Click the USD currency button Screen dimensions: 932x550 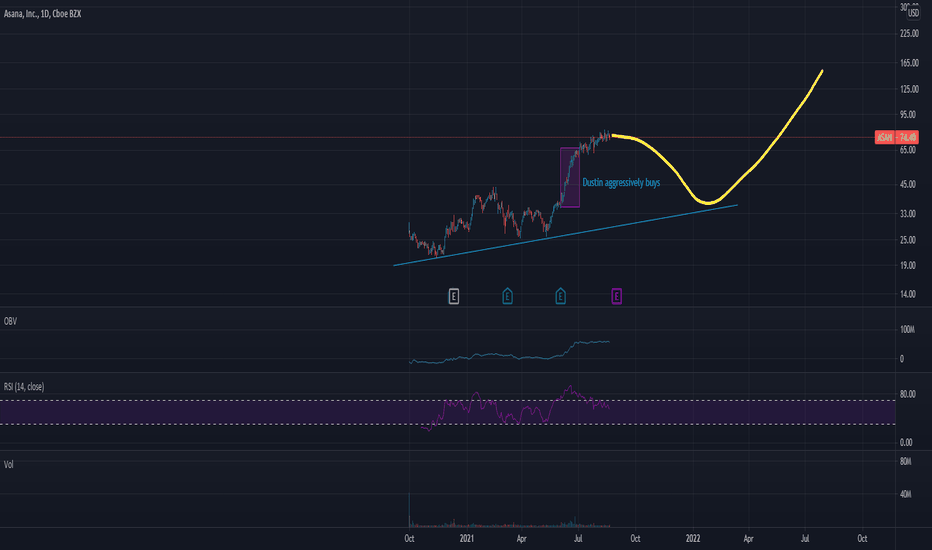coord(914,13)
